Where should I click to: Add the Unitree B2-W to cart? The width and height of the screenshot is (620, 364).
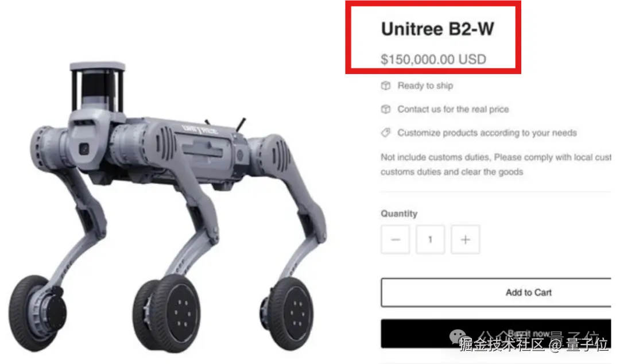point(496,292)
